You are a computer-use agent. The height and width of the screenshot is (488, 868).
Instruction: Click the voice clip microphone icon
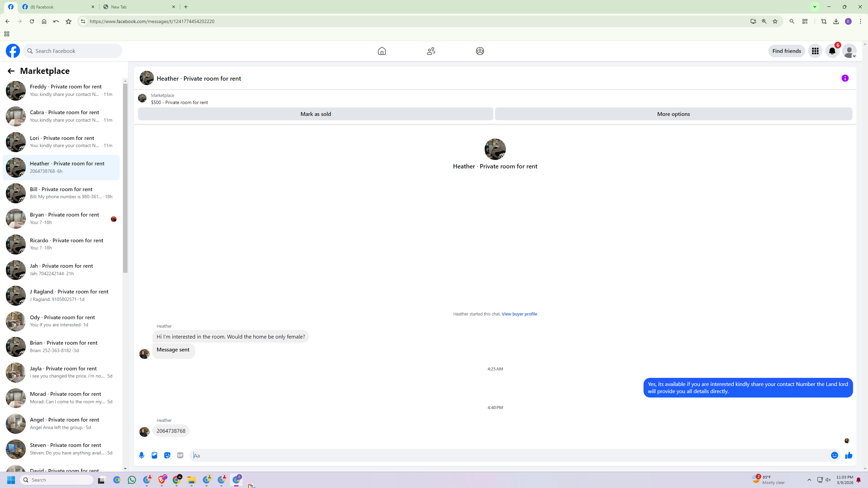(141, 455)
